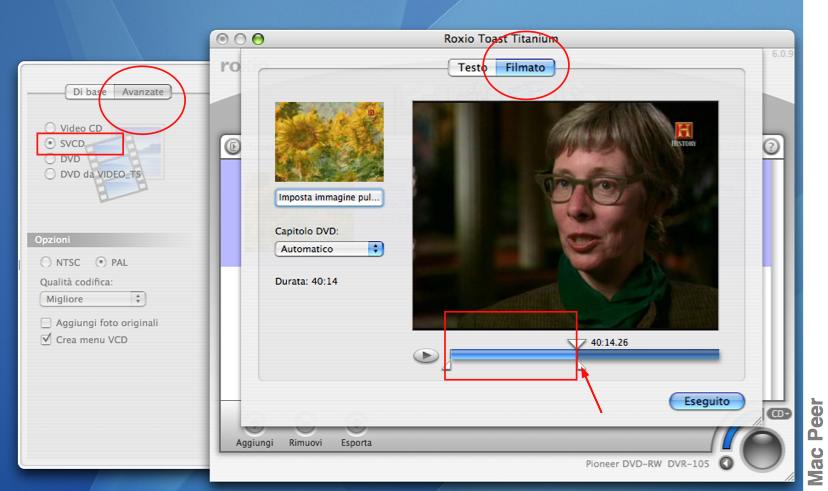Switch to the Testo tab

(x=472, y=68)
